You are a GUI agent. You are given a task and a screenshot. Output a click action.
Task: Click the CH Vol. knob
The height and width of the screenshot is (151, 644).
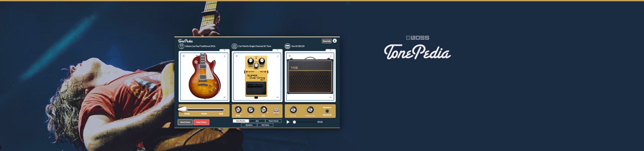(293, 110)
